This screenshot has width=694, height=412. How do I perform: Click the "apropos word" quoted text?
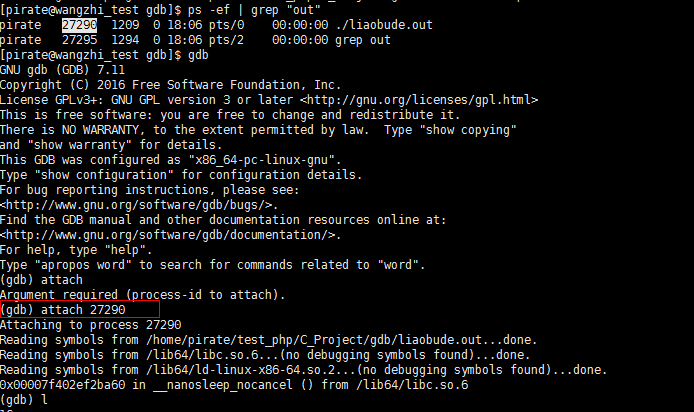83,265
